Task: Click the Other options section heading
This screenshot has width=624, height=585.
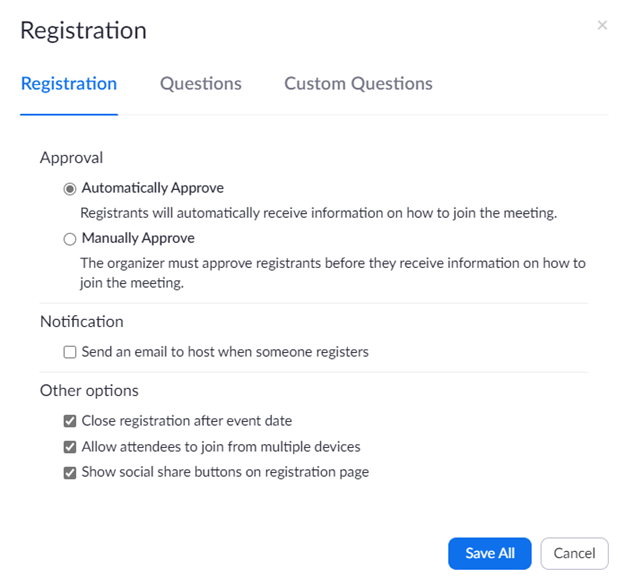Action: point(89,390)
